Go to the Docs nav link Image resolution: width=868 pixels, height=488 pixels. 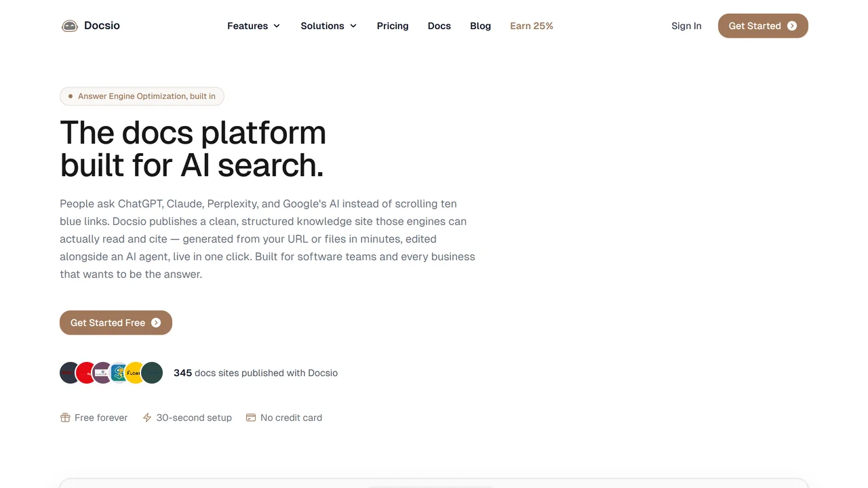coord(439,26)
